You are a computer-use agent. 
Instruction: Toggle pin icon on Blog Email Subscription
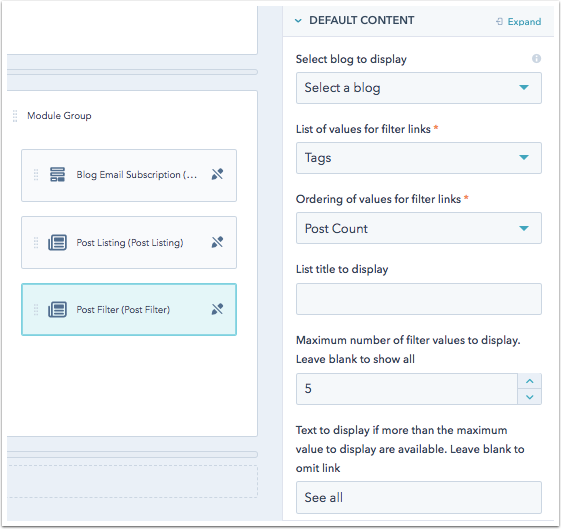pos(217,174)
